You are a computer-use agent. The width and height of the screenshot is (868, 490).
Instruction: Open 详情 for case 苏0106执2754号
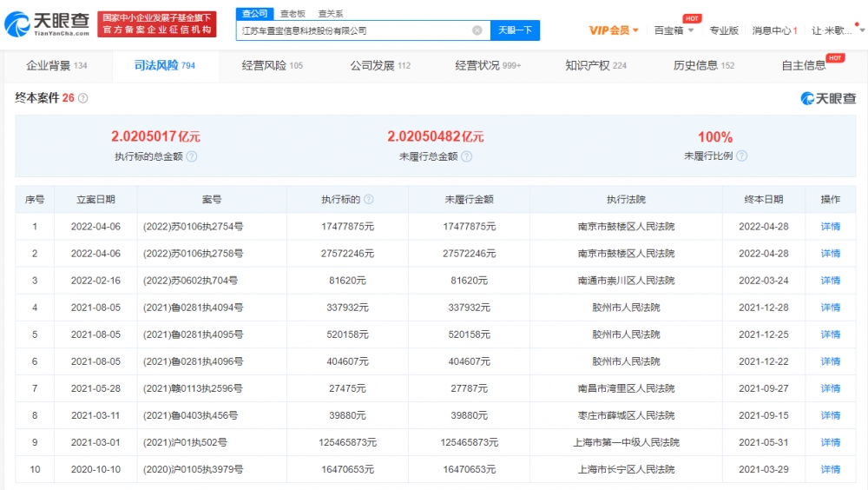(831, 226)
